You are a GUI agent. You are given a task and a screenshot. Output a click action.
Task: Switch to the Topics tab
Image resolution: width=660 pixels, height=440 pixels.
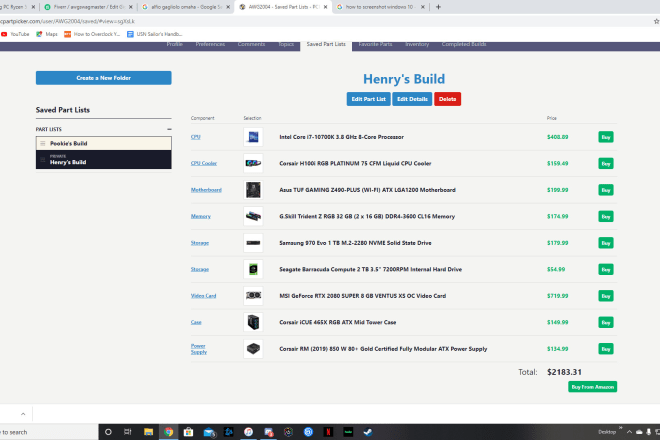[286, 44]
